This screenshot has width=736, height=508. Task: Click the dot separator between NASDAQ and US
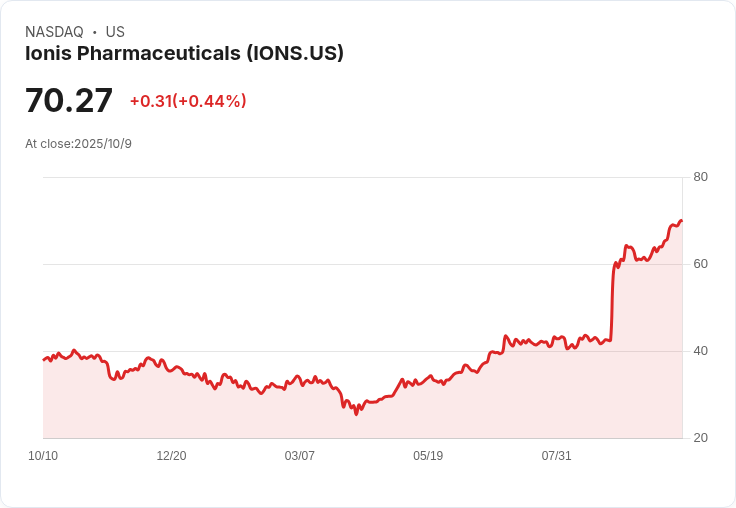pyautogui.click(x=94, y=32)
